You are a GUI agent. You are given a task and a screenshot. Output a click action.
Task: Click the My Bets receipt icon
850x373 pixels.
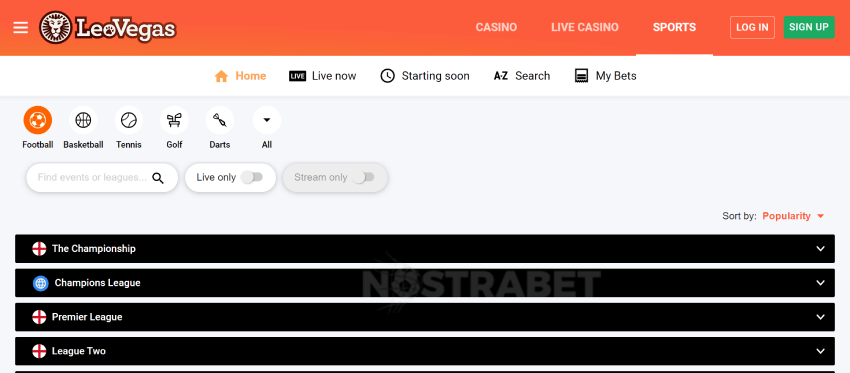[x=581, y=76]
